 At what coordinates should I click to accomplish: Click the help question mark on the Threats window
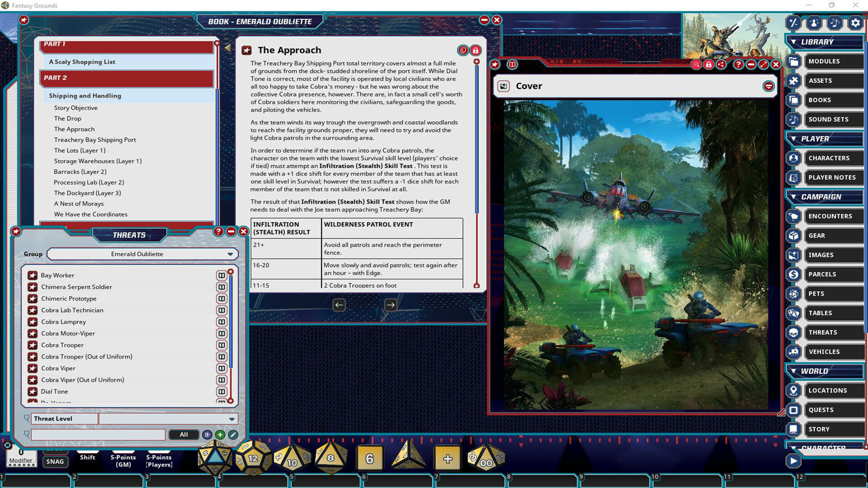(219, 231)
